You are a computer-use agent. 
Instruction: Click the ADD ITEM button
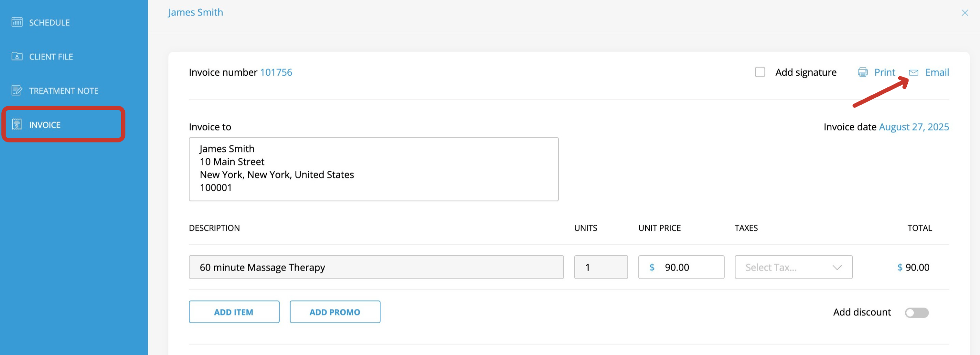click(234, 312)
